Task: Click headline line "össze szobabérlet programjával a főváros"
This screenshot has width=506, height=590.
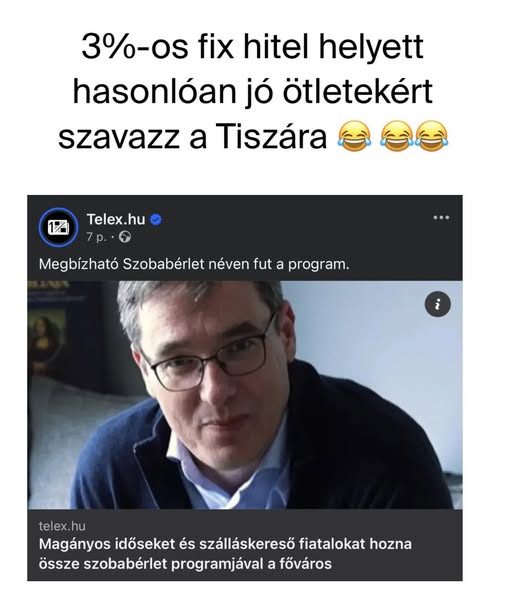Action: click(x=185, y=564)
